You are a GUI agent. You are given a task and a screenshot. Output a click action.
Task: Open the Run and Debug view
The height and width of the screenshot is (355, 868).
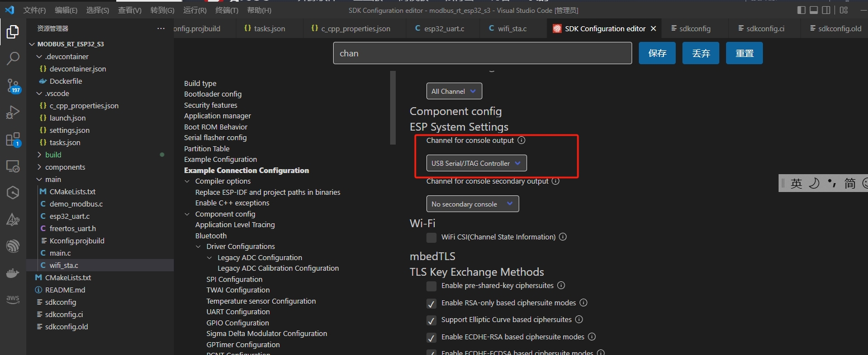click(12, 112)
